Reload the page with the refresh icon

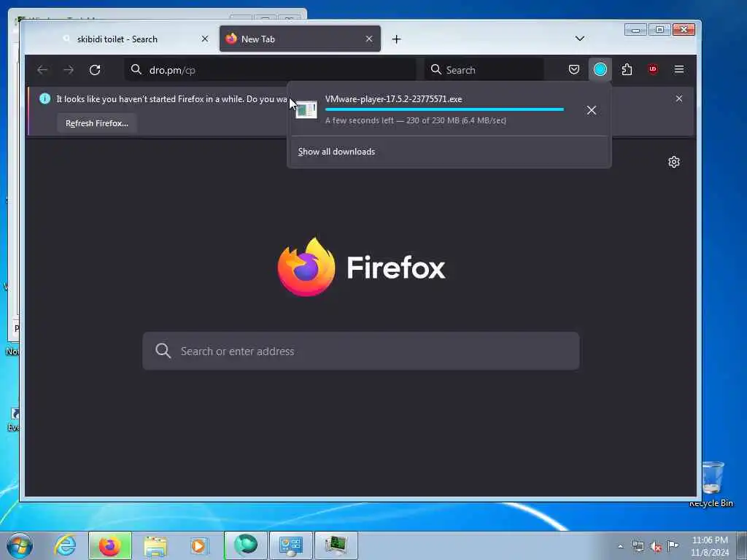pyautogui.click(x=95, y=70)
